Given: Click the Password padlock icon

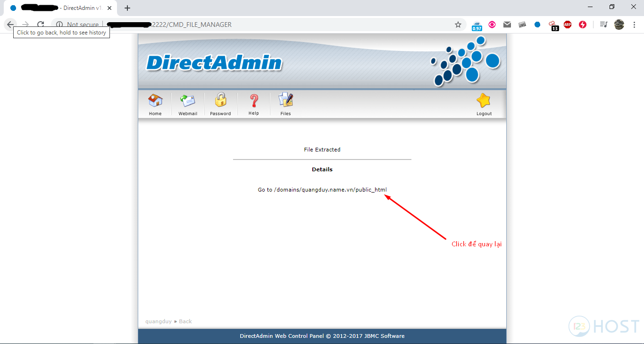Looking at the screenshot, I should [x=220, y=104].
